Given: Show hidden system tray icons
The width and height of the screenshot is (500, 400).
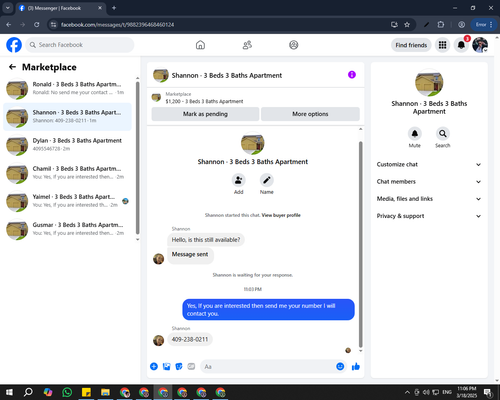Looking at the screenshot, I should pyautogui.click(x=407, y=392).
